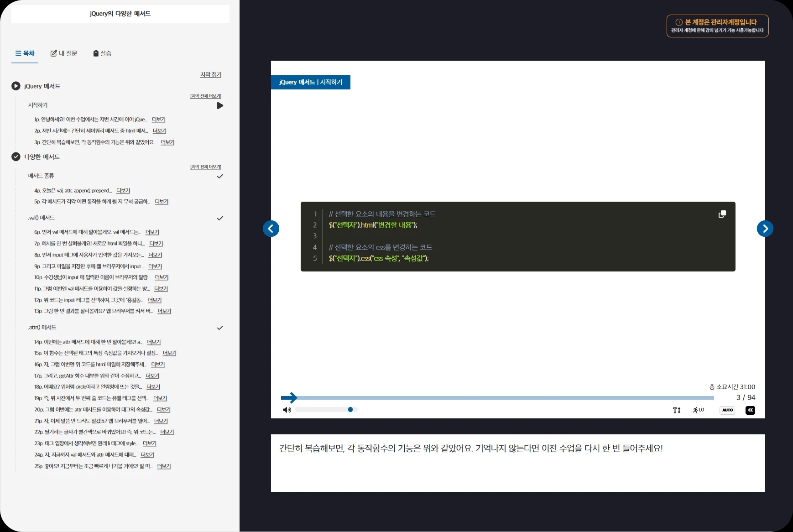Click 더보기 for subtitle 25p
The height and width of the screenshot is (532, 793).
(x=164, y=466)
